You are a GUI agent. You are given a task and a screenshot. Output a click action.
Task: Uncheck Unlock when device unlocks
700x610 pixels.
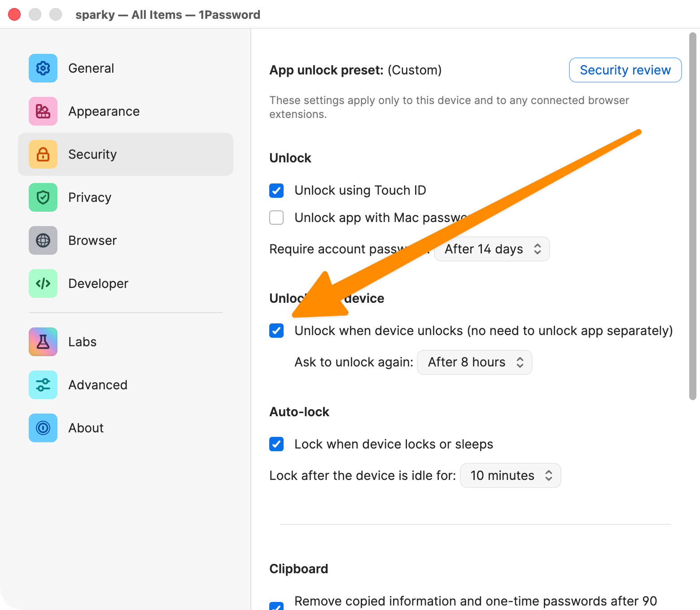276,331
